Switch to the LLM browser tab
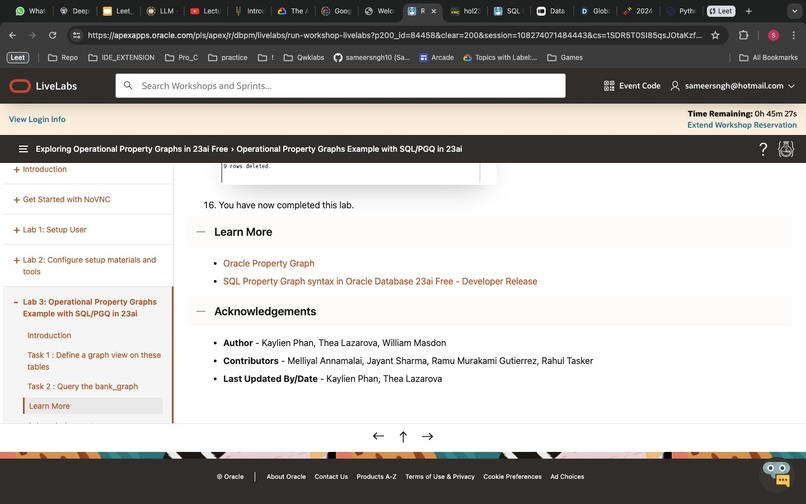806x504 pixels. point(161,11)
